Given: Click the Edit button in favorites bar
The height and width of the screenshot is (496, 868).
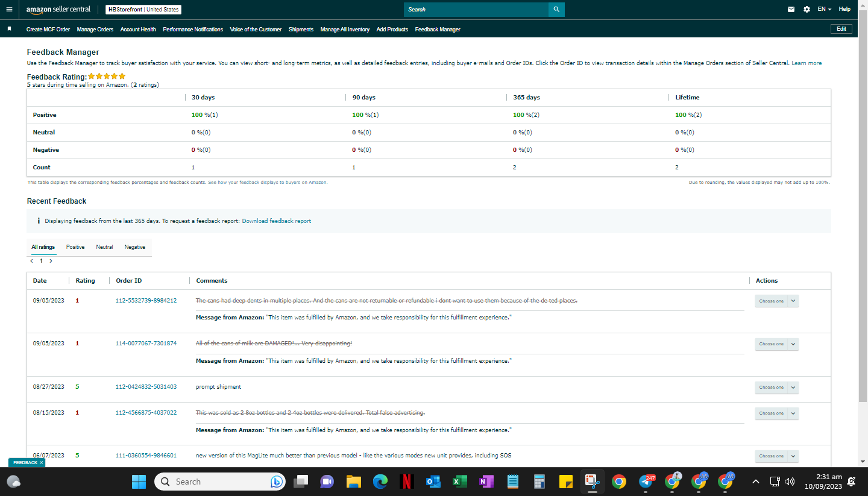Looking at the screenshot, I should coord(841,29).
